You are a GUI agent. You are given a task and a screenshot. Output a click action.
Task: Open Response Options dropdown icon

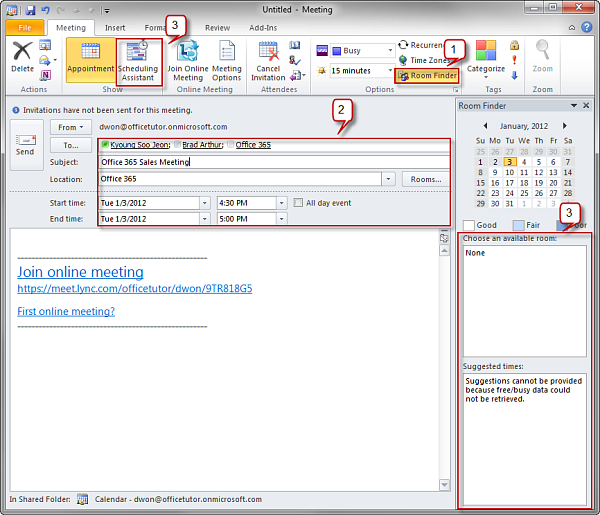(297, 75)
